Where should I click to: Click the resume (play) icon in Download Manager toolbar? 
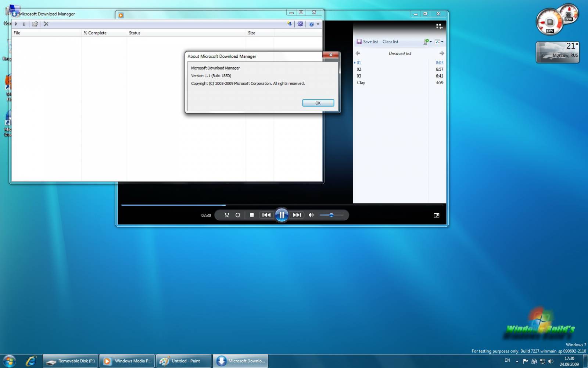click(16, 24)
